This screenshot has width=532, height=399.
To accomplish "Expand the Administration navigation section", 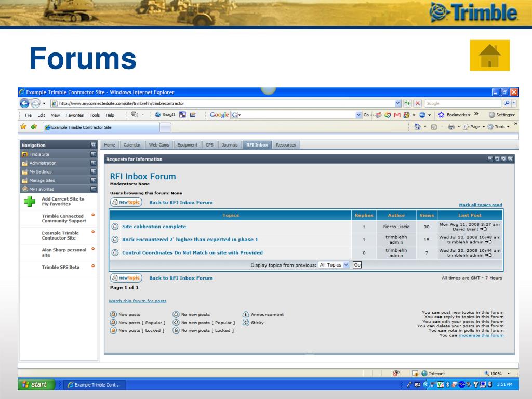I will [94, 163].
